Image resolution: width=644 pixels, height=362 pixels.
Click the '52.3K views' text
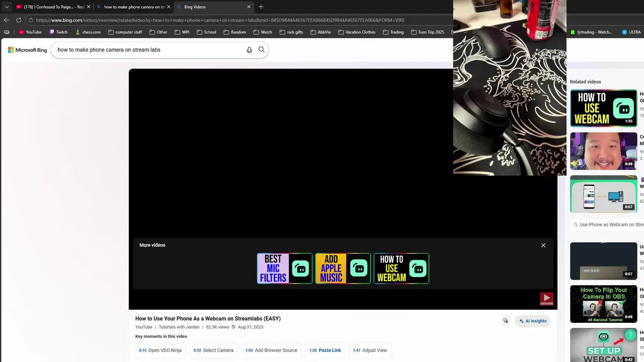pyautogui.click(x=217, y=327)
